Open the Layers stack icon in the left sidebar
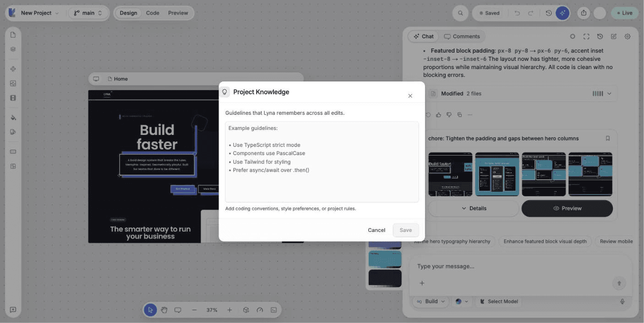The width and height of the screenshot is (644, 323). pyautogui.click(x=13, y=49)
